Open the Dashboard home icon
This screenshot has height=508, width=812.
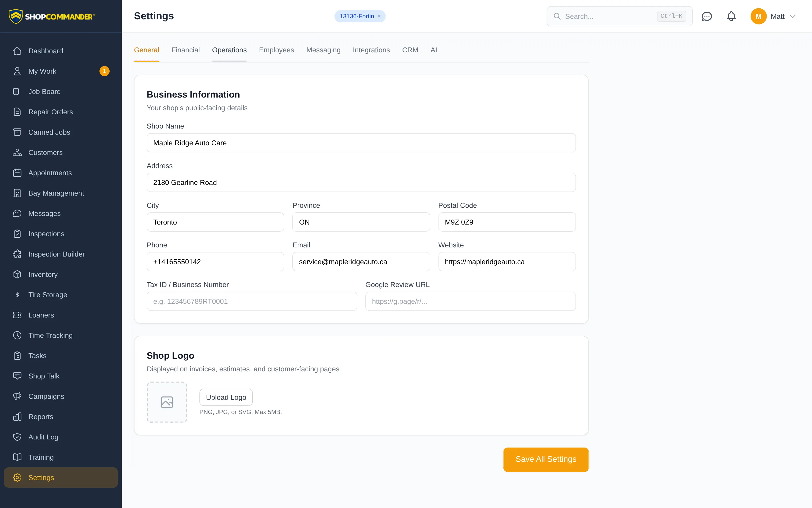(17, 51)
